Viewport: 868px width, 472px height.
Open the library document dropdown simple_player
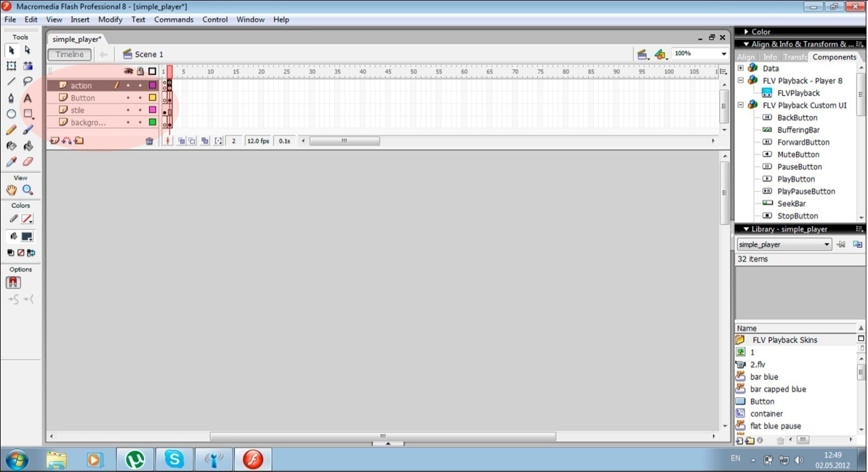click(x=784, y=244)
